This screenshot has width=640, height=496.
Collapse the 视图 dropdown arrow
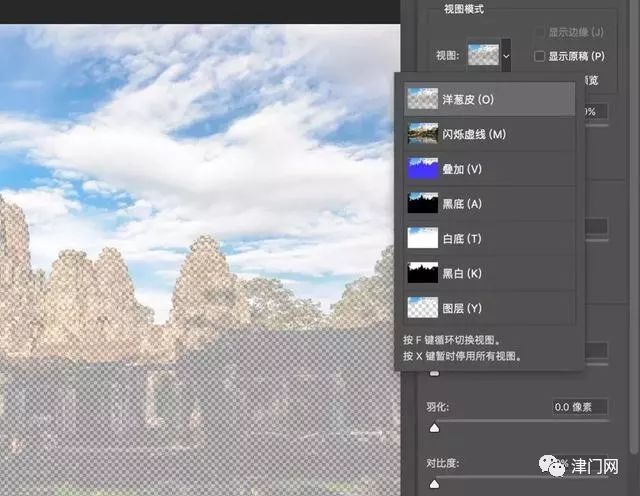tap(507, 57)
